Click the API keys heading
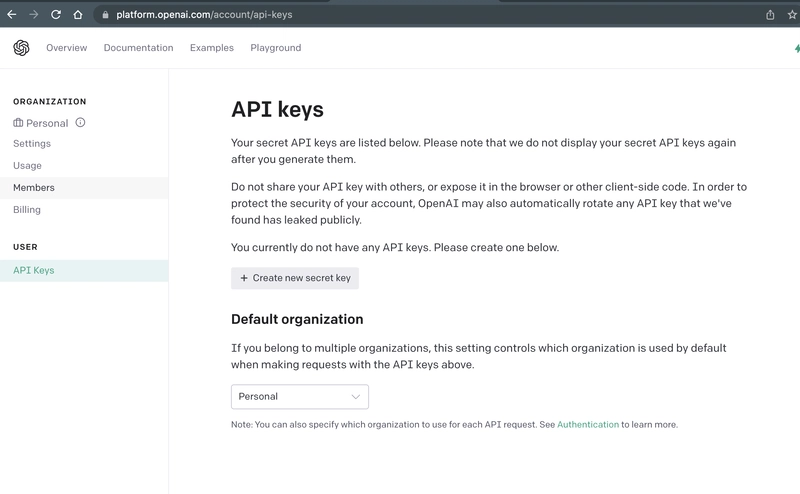This screenshot has width=800, height=494. tap(277, 110)
